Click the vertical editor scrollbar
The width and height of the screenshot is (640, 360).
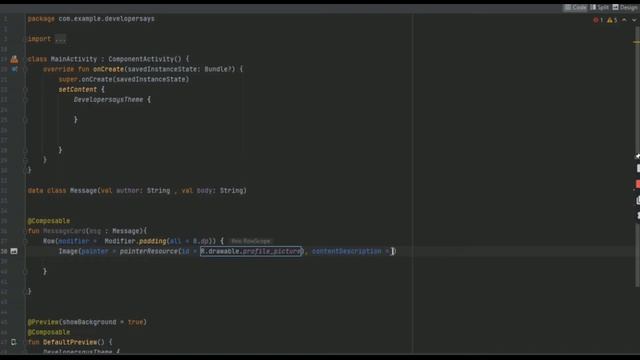(637, 157)
